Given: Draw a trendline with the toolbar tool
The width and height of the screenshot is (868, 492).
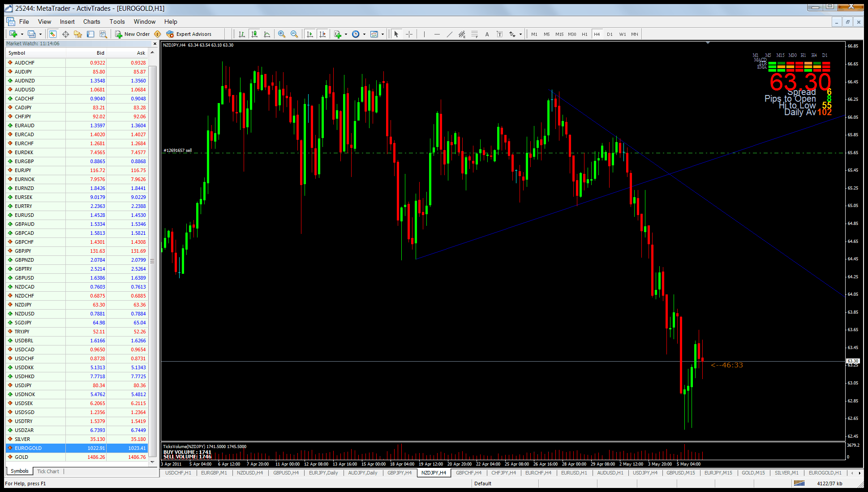Looking at the screenshot, I should [x=449, y=34].
